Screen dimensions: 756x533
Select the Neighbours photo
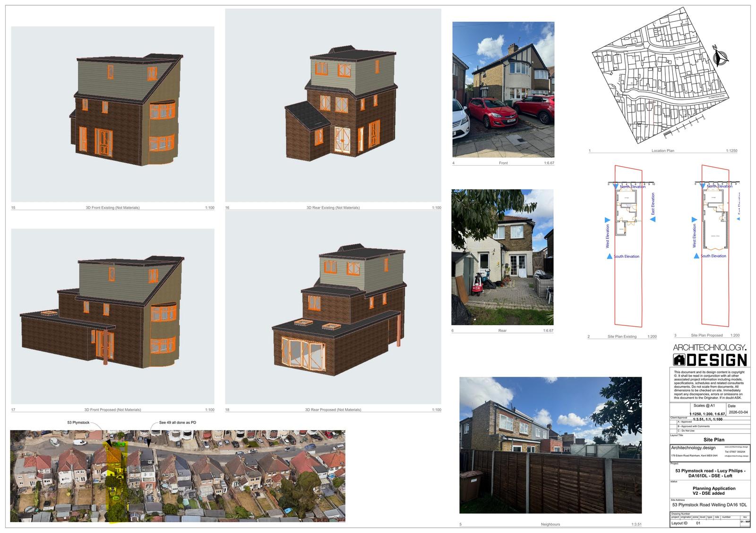pos(550,445)
